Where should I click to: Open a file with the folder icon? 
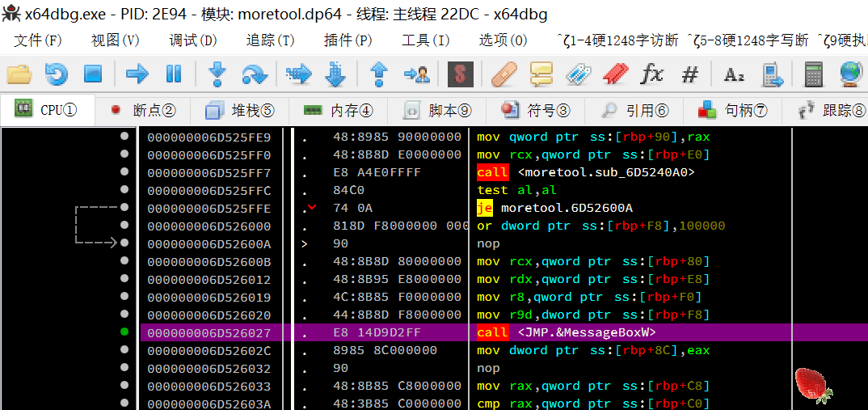tap(19, 74)
